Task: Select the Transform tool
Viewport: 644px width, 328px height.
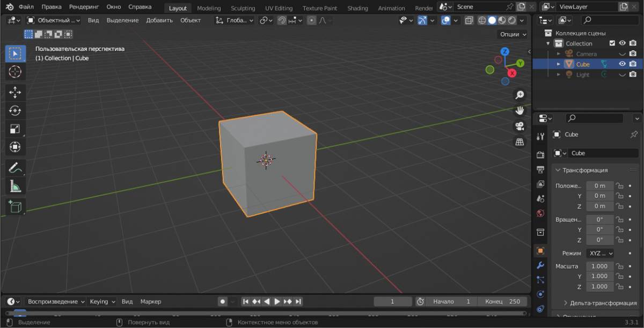Action: (15, 147)
